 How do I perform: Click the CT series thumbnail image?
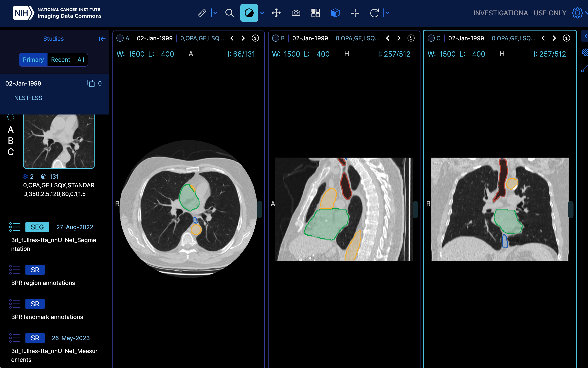coord(59,141)
